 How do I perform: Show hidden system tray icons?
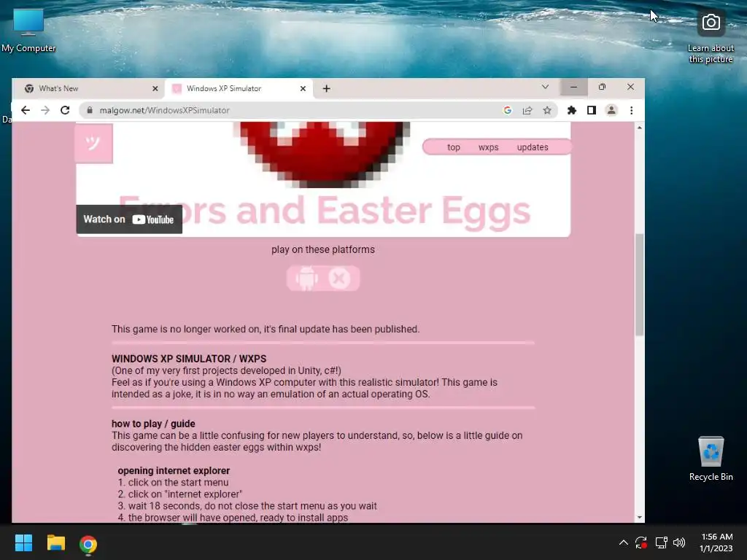(x=623, y=542)
